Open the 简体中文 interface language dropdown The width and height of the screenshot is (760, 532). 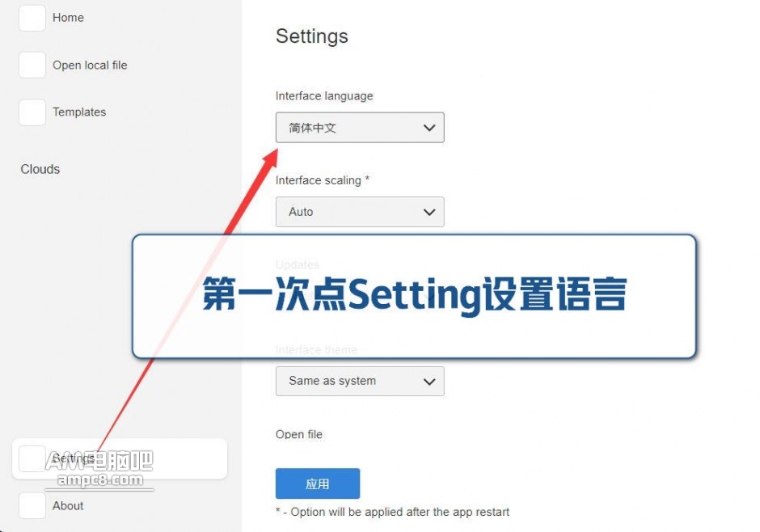pyautogui.click(x=360, y=128)
